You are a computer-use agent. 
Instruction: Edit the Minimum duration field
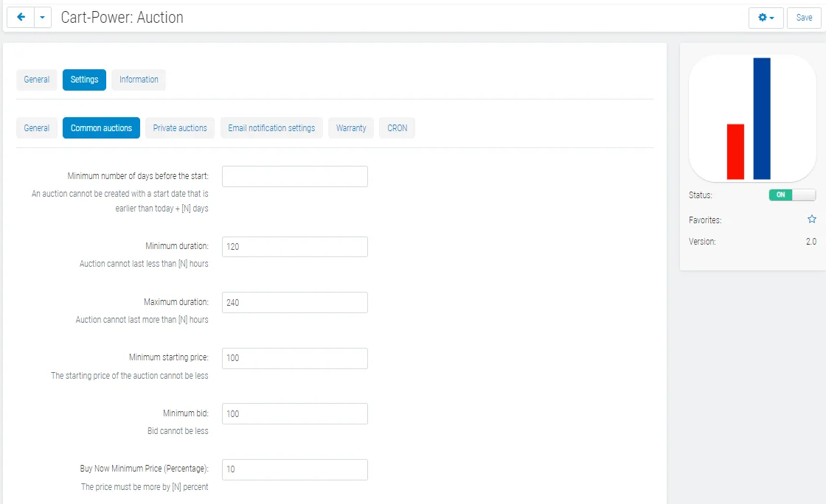[x=295, y=247]
